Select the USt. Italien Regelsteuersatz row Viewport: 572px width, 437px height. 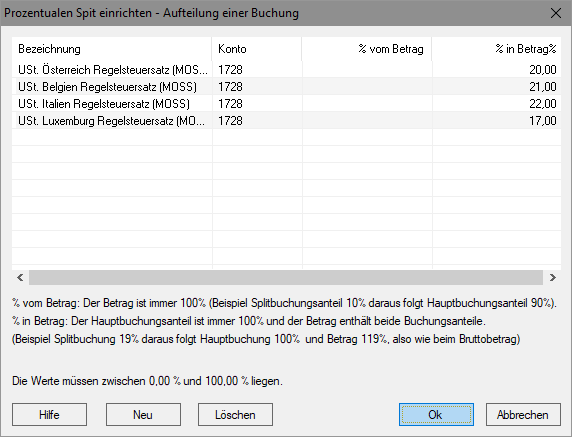(x=286, y=104)
